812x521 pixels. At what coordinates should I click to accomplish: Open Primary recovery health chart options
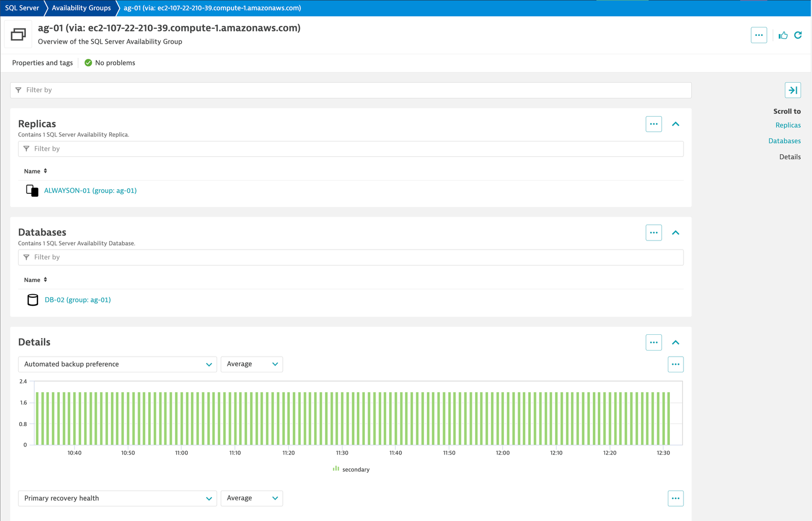tap(675, 498)
